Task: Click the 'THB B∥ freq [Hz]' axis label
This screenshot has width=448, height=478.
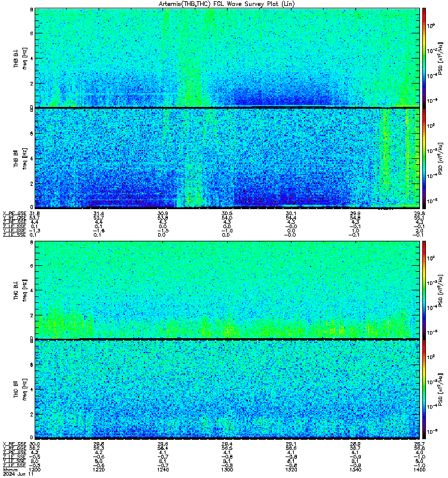Action: (20, 158)
